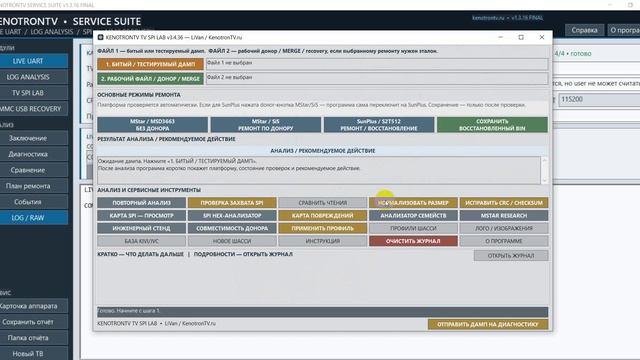Open 'КАРТА ПОВРЕЖДЕНИЙ'
640x360 pixels.
(x=322, y=215)
